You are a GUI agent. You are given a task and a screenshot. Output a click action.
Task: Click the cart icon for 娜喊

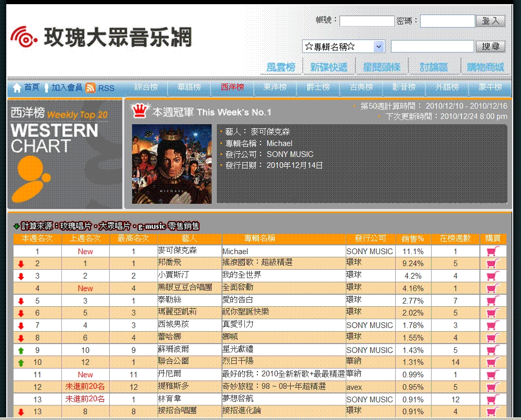pyautogui.click(x=493, y=337)
